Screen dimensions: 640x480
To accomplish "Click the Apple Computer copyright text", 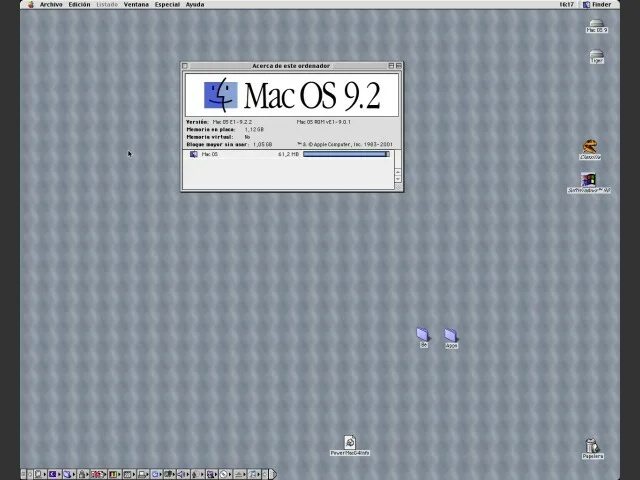I will pyautogui.click(x=345, y=144).
